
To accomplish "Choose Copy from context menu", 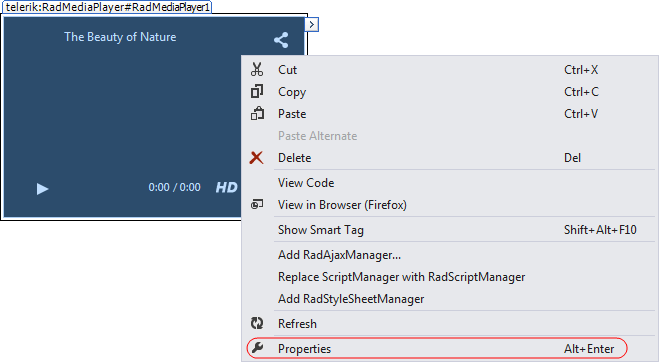I will [x=450, y=92].
